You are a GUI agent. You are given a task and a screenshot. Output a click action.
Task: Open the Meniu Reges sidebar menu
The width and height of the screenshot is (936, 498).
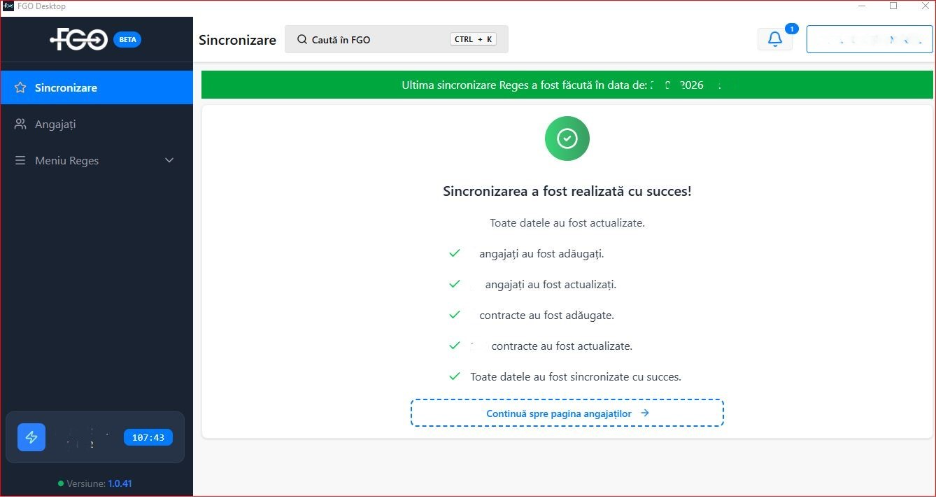coord(97,161)
